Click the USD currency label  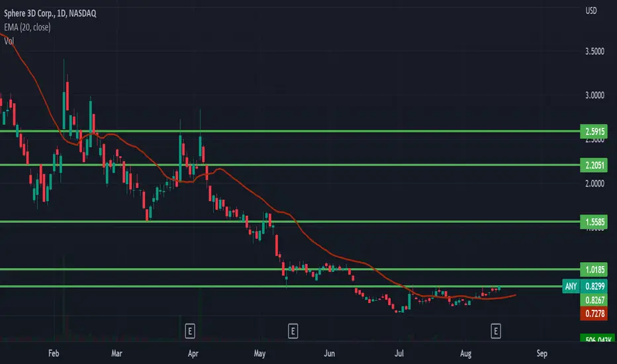point(591,11)
